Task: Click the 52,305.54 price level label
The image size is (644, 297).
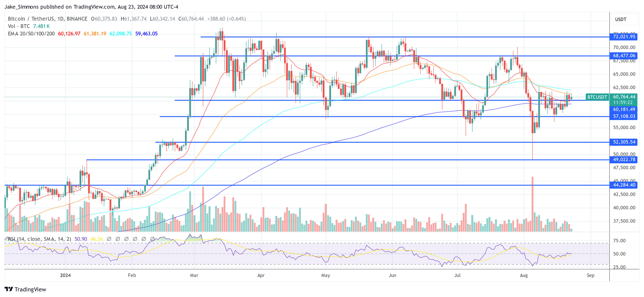Action: click(x=624, y=142)
